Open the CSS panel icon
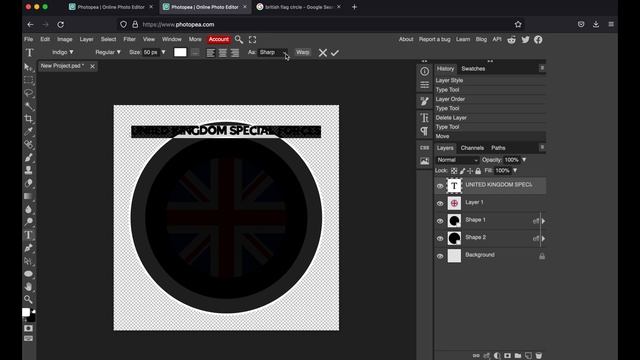640x360 pixels. click(x=424, y=148)
